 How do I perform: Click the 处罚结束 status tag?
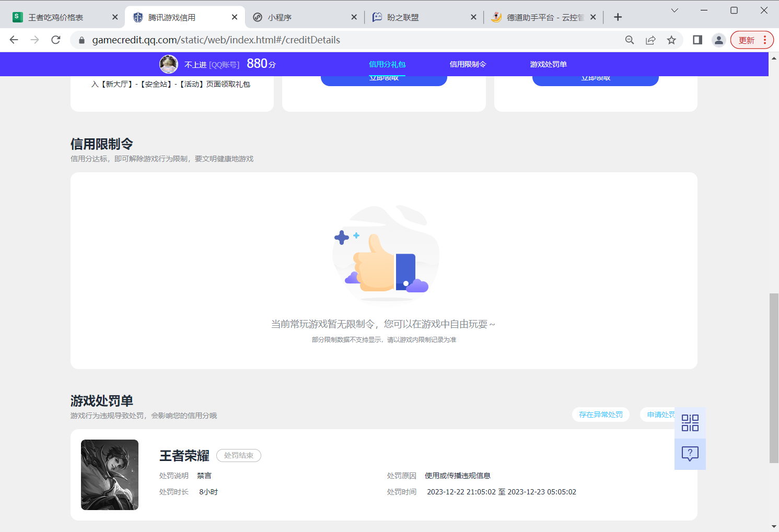coord(239,455)
